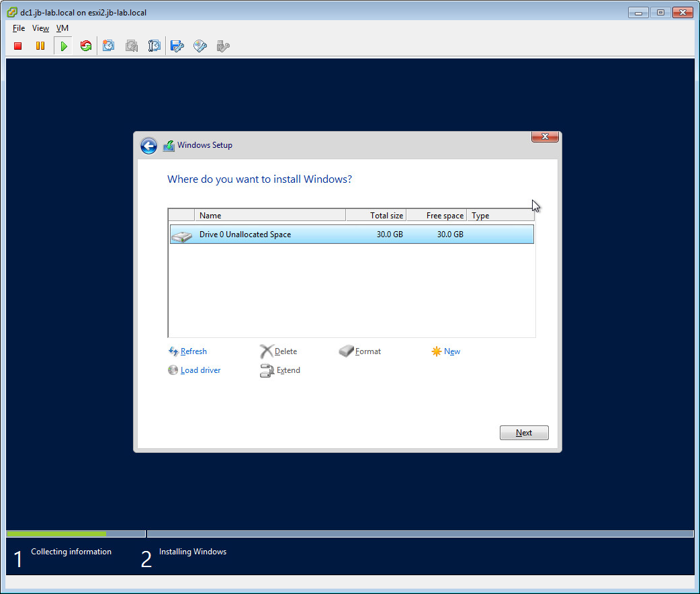700x594 pixels.
Task: Click the Take Snapshot toolbar icon
Action: (108, 46)
